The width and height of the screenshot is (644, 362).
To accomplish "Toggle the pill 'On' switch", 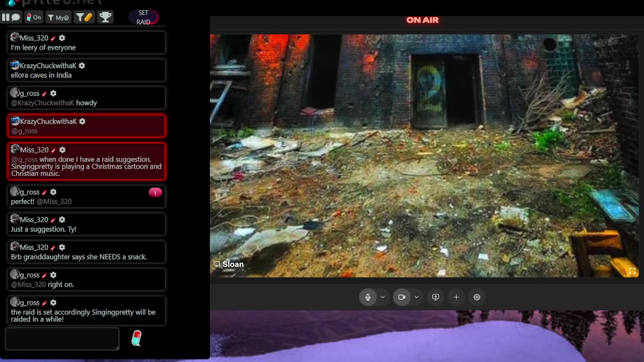I will [33, 17].
